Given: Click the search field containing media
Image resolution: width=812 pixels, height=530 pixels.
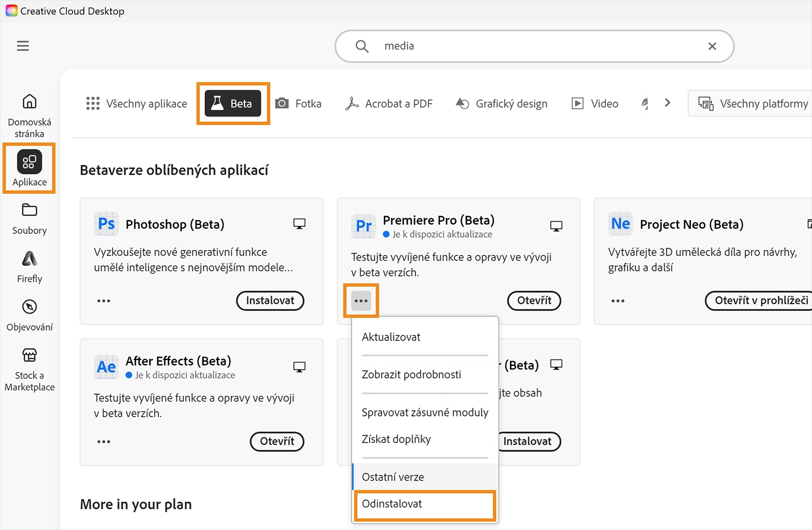Looking at the screenshot, I should [534, 46].
